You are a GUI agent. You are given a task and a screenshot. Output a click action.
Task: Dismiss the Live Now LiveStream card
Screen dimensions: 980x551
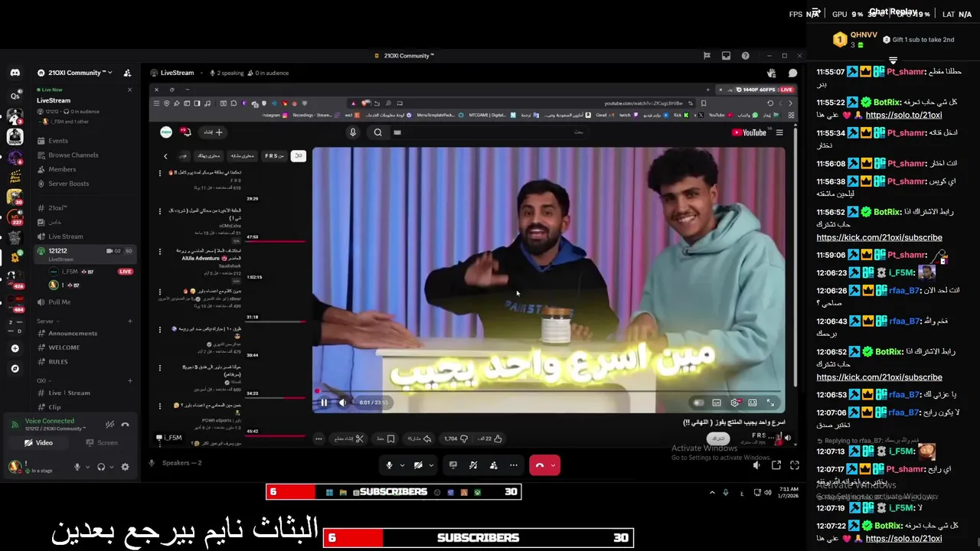(x=129, y=90)
